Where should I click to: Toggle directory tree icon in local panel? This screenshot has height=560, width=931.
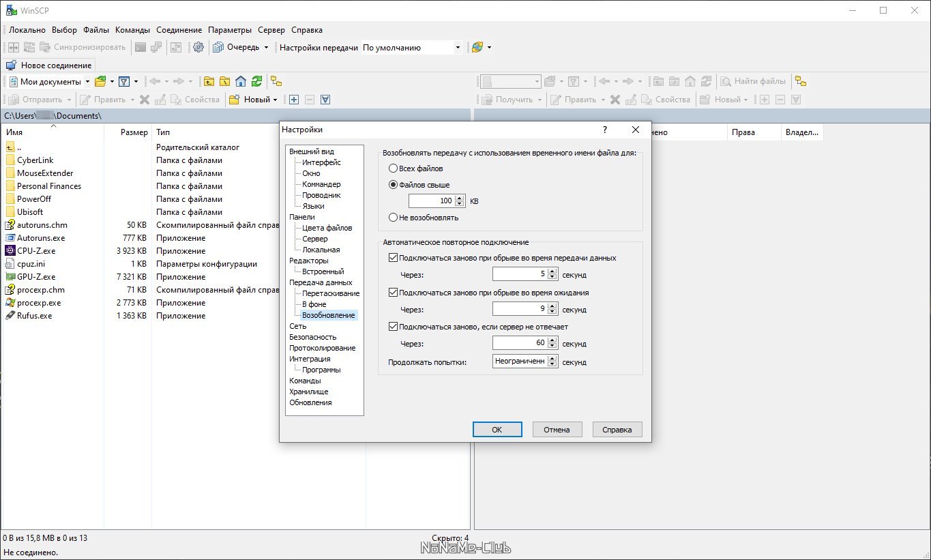pyautogui.click(x=276, y=81)
